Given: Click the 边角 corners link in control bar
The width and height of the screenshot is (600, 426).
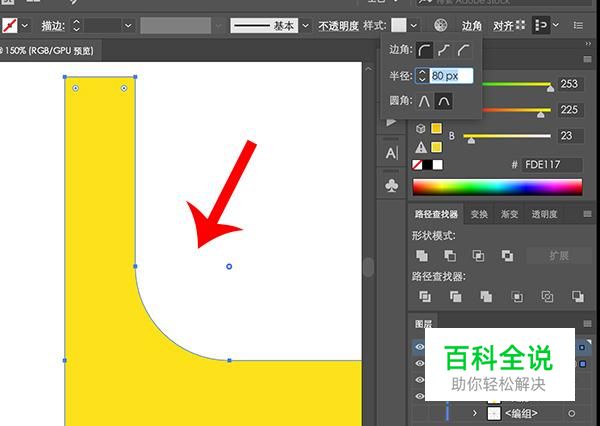Looking at the screenshot, I should pyautogui.click(x=471, y=26).
